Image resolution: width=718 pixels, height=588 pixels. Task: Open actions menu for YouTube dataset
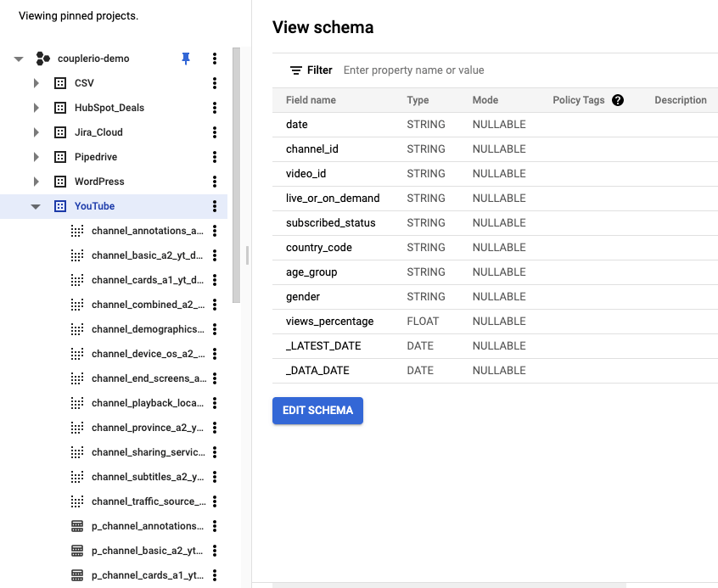(215, 206)
